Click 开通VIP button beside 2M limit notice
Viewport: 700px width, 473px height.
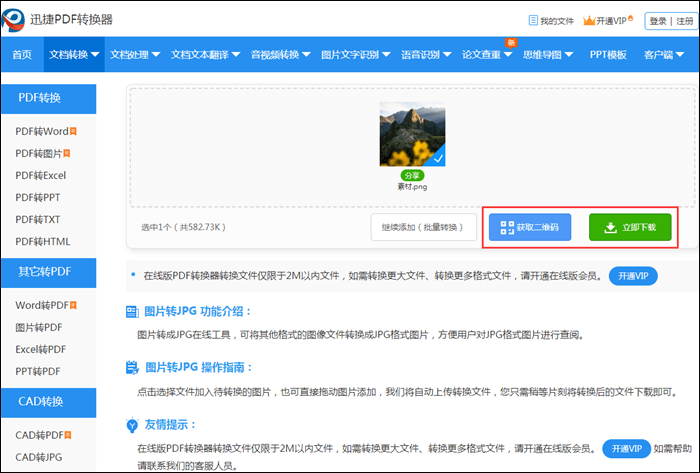tap(633, 276)
